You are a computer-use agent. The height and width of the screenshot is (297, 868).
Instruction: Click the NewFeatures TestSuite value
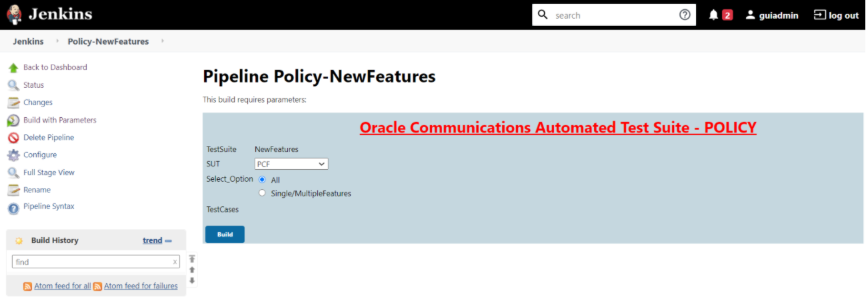(x=277, y=149)
